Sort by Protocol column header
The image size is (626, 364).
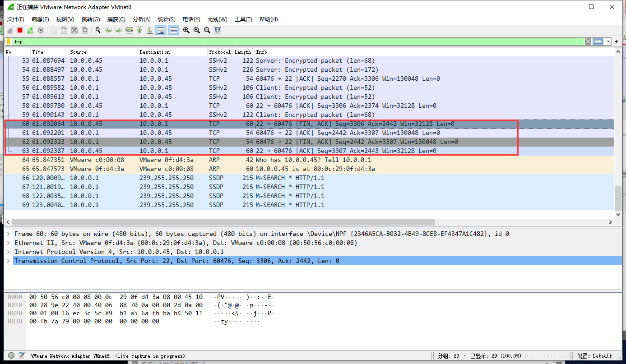click(220, 52)
